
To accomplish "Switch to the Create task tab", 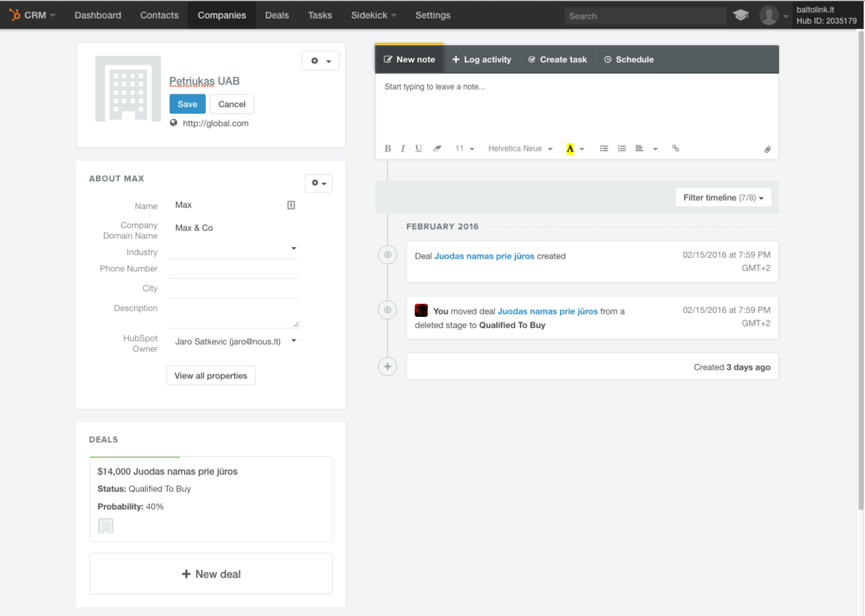I will [x=558, y=60].
